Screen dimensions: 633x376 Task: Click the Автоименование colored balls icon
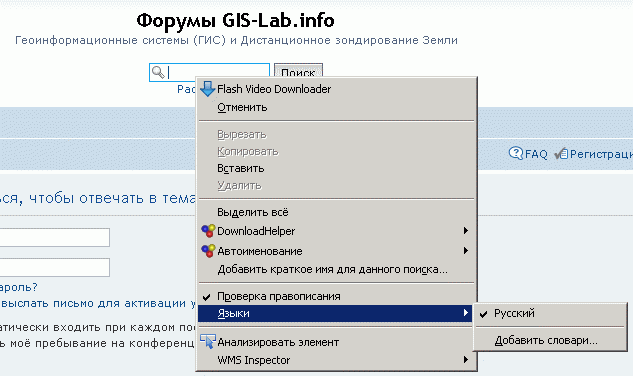pyautogui.click(x=208, y=251)
